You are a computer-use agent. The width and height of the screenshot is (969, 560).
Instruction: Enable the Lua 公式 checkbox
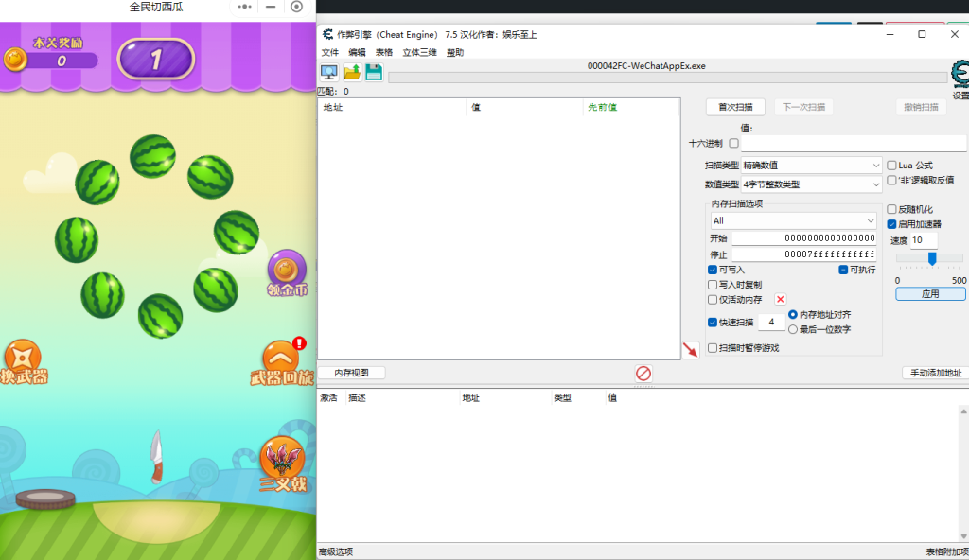coord(891,166)
